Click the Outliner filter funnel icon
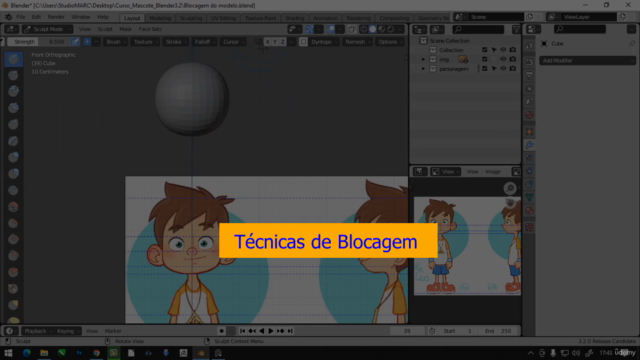This screenshot has height=360, width=640. point(516,29)
